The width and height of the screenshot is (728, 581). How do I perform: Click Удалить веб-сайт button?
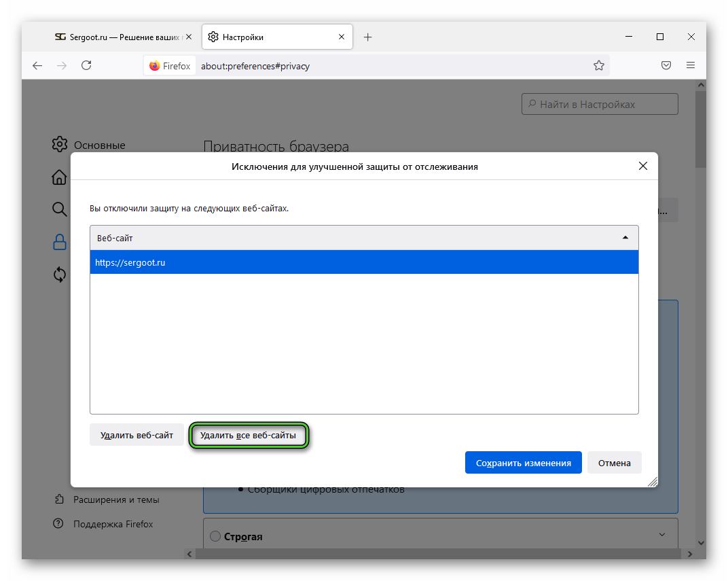pos(136,436)
